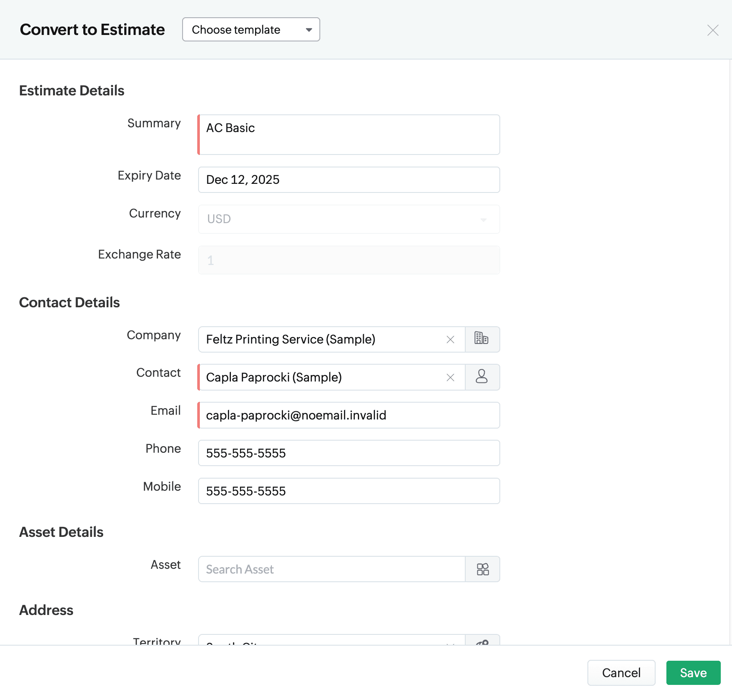Click the Exchange Rate field

click(x=349, y=260)
